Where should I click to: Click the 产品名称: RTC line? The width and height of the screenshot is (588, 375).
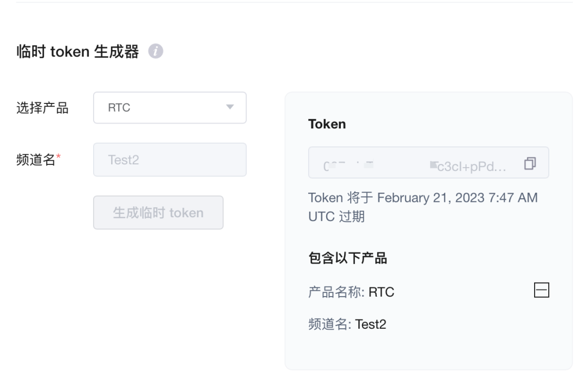[351, 292]
